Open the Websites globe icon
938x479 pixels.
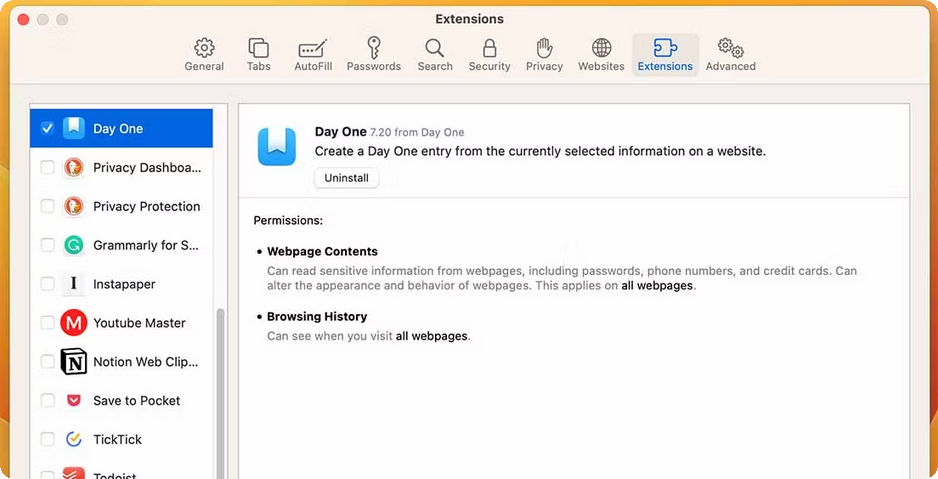tap(601, 47)
